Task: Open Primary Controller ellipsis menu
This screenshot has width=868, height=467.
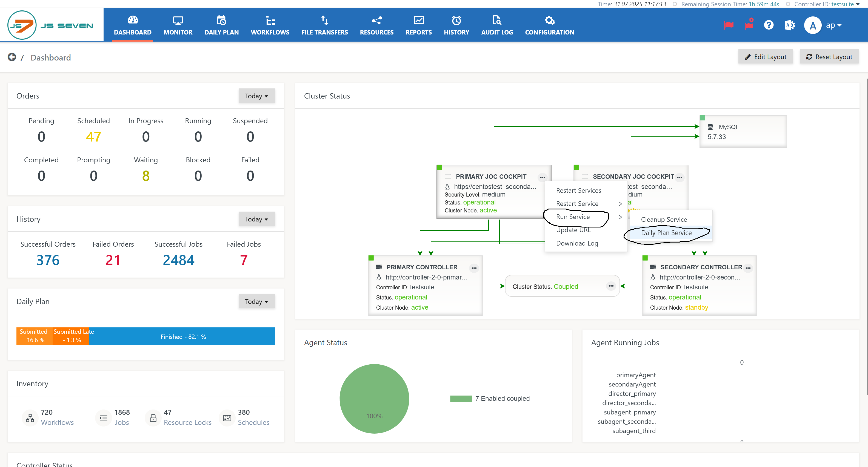Action: click(x=474, y=268)
